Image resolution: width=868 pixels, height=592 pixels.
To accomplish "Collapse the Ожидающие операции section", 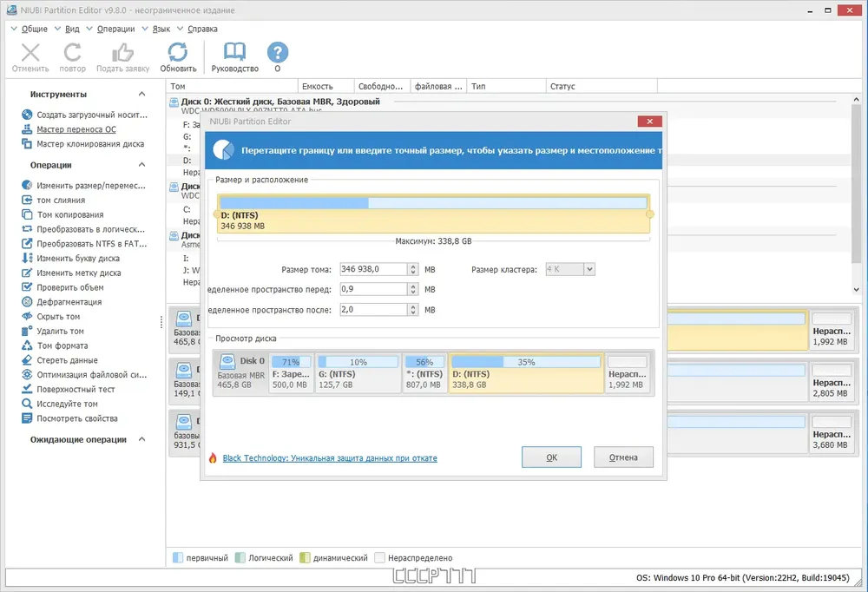I will (141, 439).
